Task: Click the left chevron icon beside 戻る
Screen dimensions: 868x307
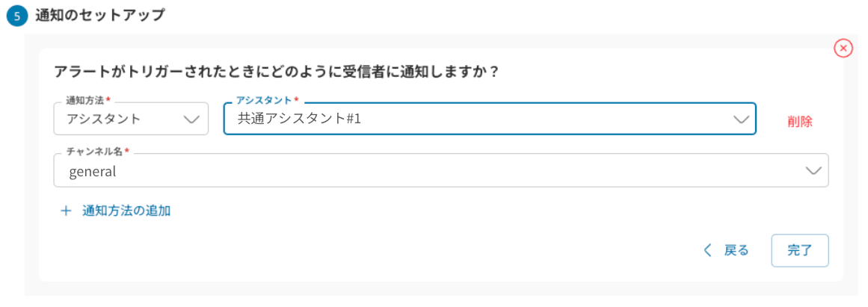Action: (x=708, y=250)
